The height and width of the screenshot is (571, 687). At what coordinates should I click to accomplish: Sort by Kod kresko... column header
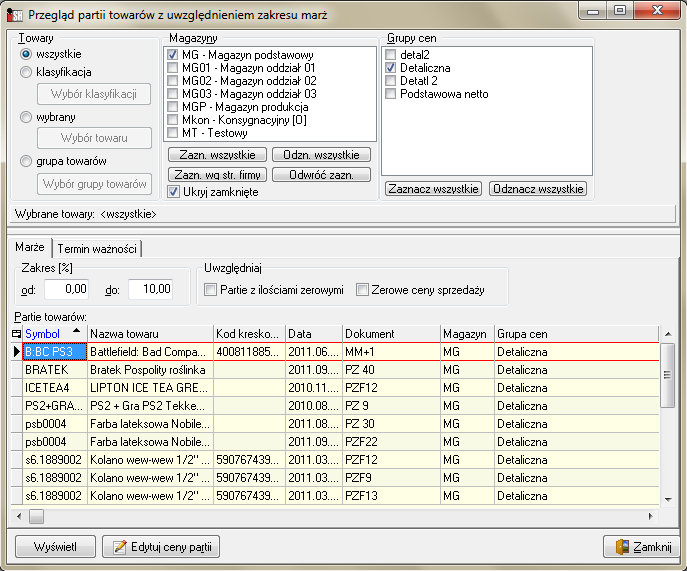click(x=249, y=334)
